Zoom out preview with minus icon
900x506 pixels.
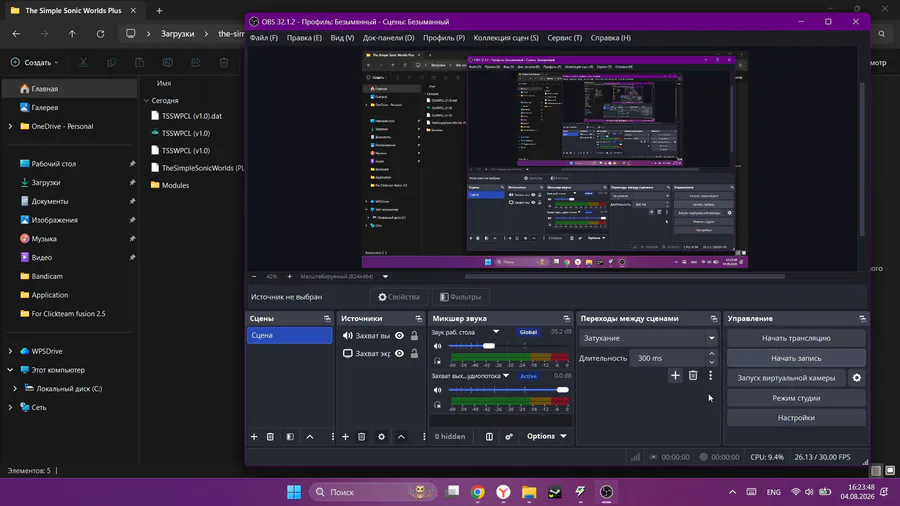click(254, 277)
